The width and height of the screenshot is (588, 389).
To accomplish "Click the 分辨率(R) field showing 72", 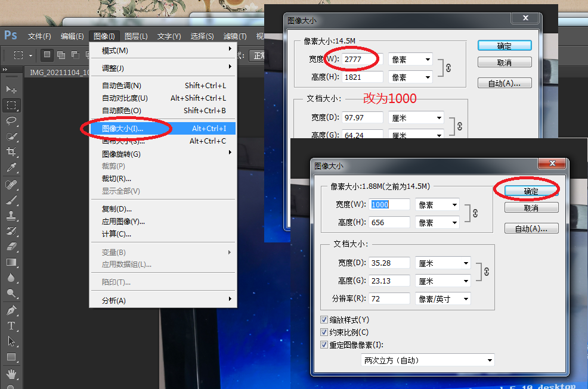I will tap(389, 298).
